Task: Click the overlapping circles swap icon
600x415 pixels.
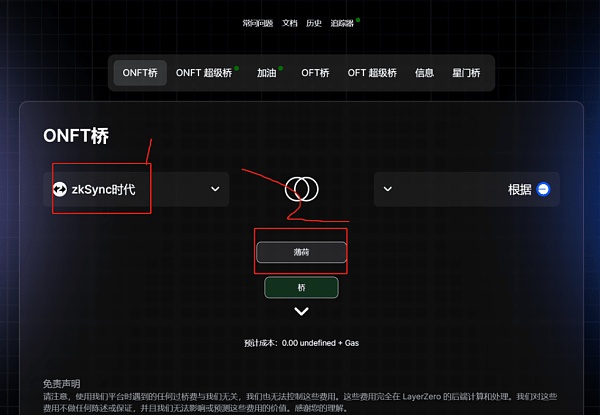Action: 302,189
